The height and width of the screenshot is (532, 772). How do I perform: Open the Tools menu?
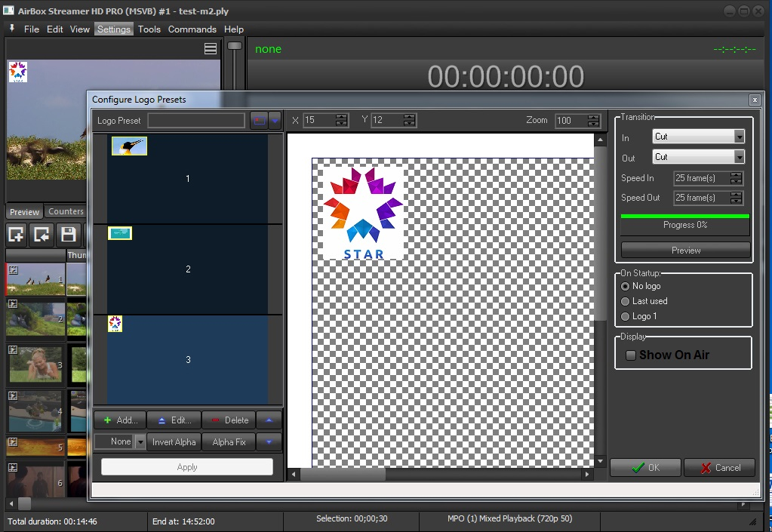click(x=149, y=29)
